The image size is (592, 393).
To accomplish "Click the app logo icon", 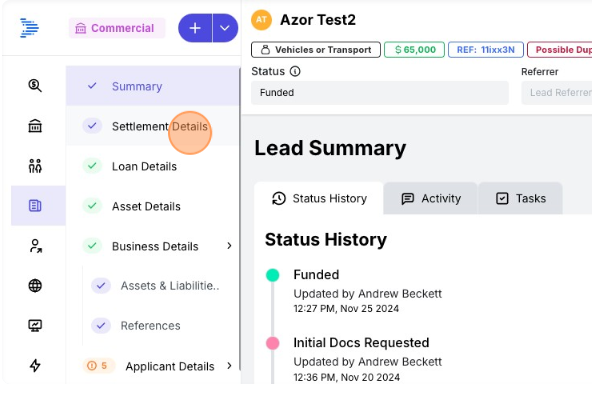I will 29,28.
